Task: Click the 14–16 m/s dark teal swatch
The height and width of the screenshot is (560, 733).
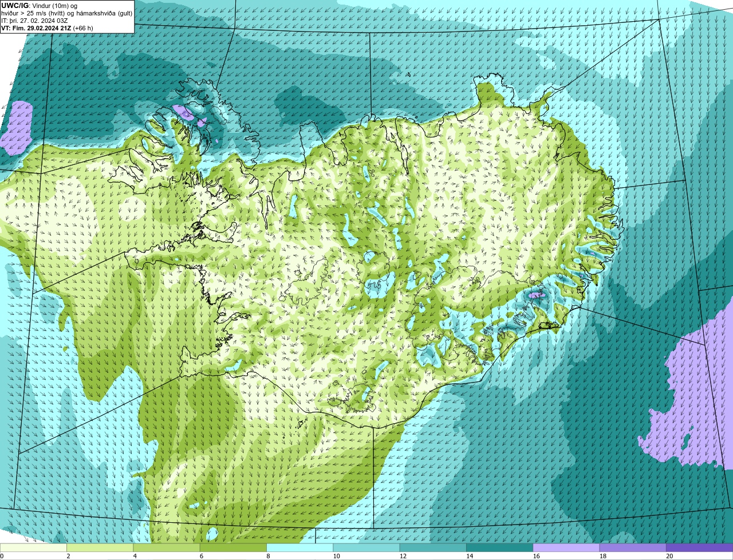Action: 500,547
